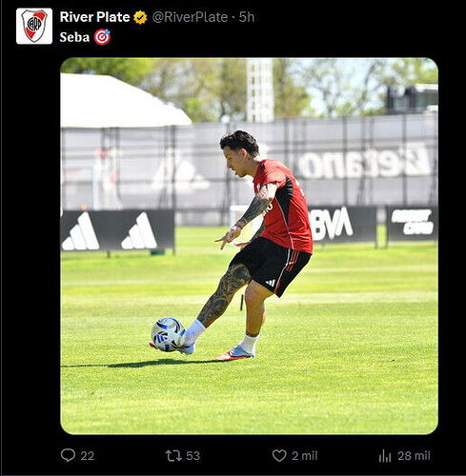Click the 2 mil likes count
Image resolution: width=466 pixels, height=476 pixels.
click(x=305, y=456)
